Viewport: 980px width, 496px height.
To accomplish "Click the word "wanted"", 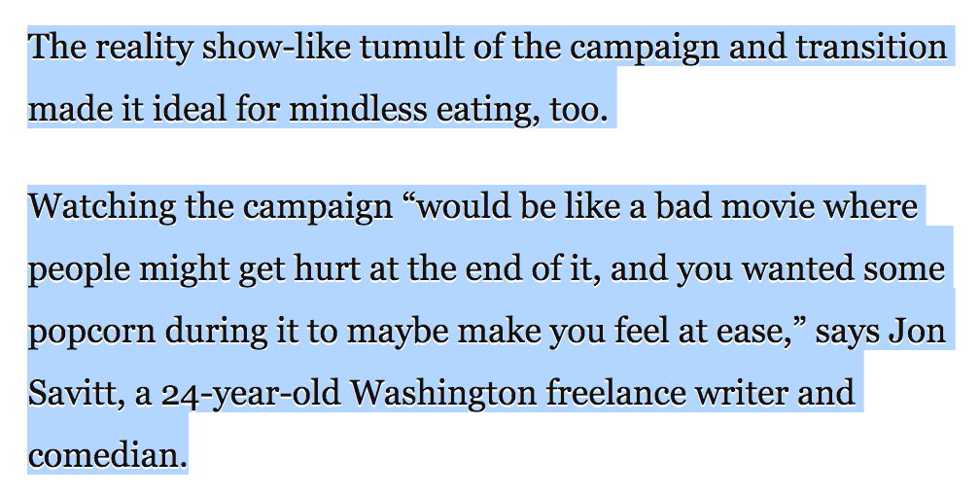I will click(x=791, y=268).
